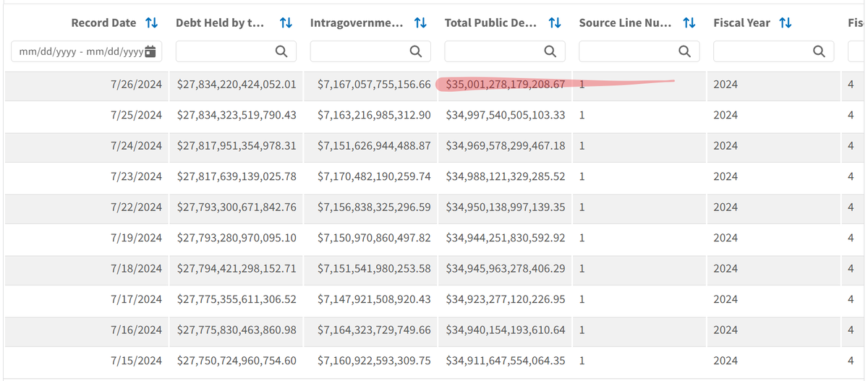Click the $7,151,626,944,488.87 intragovernmental value
Screen dimensions: 868x381
375,146
